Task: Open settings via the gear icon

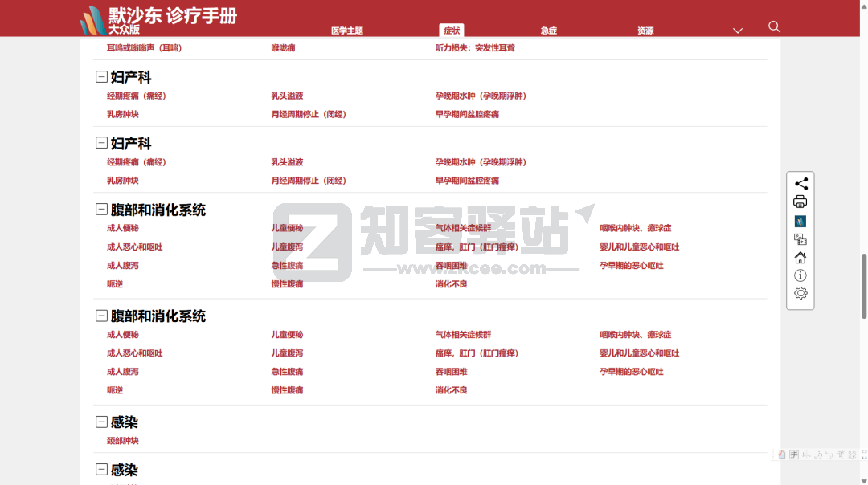Action: (800, 293)
